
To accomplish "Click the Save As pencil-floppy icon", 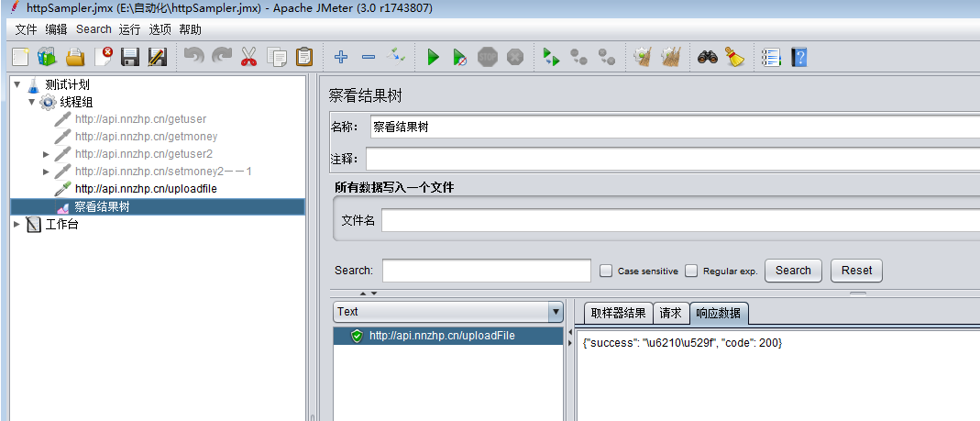I will [157, 58].
